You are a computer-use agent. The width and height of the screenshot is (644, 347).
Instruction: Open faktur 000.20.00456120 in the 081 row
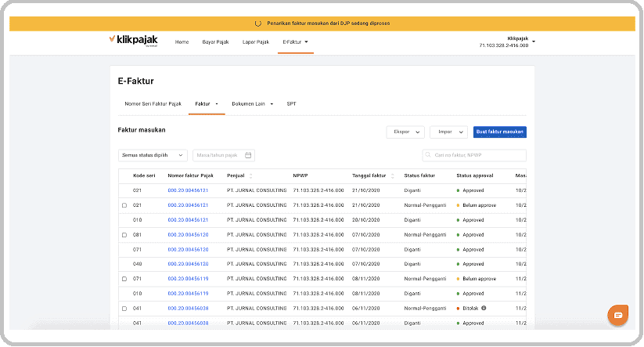[188, 235]
